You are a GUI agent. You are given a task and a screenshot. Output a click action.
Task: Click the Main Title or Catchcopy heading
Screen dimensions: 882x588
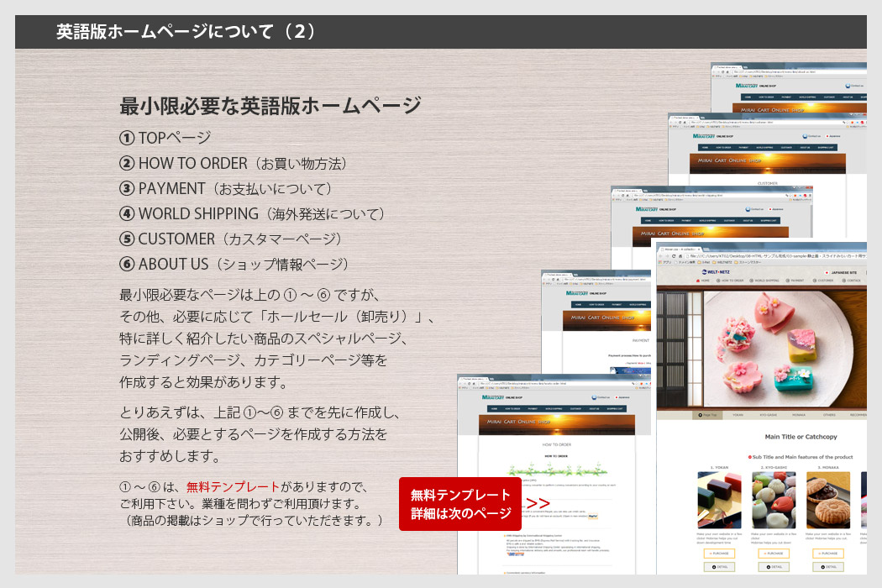[801, 437]
